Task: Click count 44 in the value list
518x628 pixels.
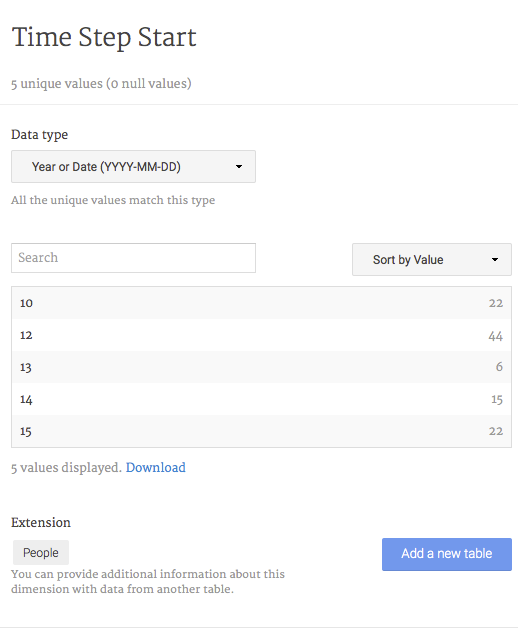Action: click(x=496, y=336)
